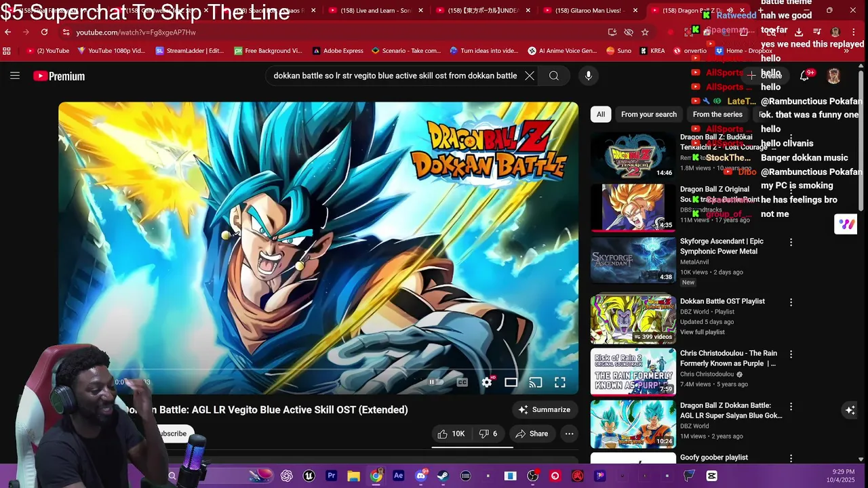
Task: Click the Summarize button
Action: (x=545, y=409)
